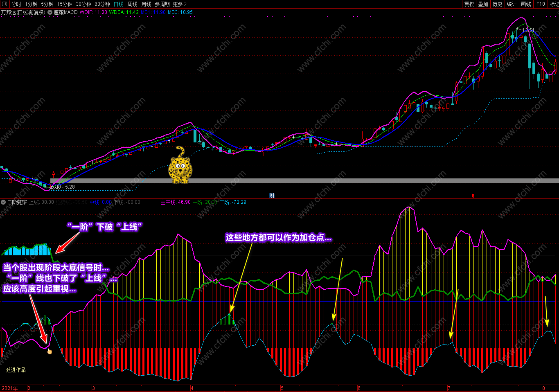Click the 5.28 low price label

(70, 187)
